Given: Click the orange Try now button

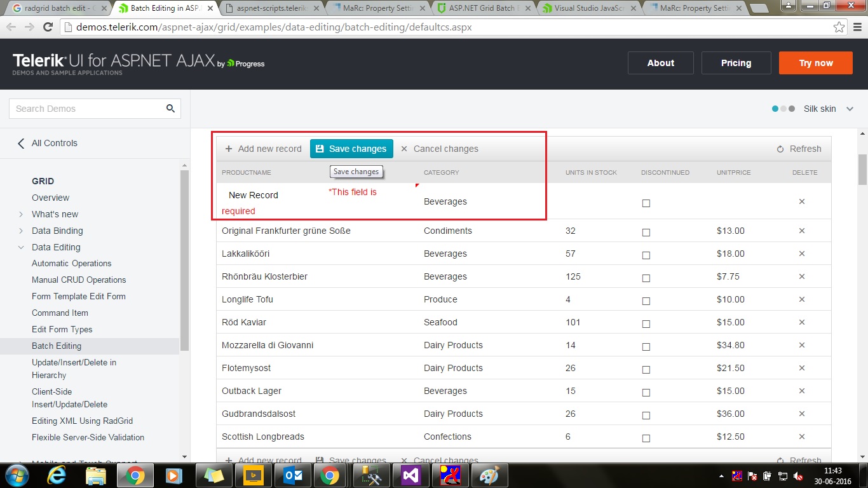Looking at the screenshot, I should coord(816,63).
